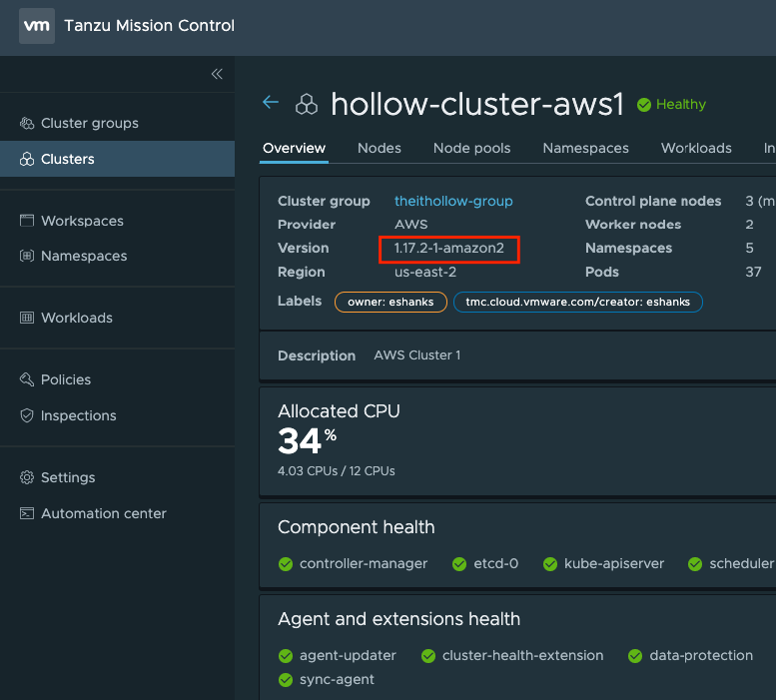The width and height of the screenshot is (776, 700).
Task: Click the tmc.cloud.vmware.com/creator label tag
Action: (x=577, y=302)
